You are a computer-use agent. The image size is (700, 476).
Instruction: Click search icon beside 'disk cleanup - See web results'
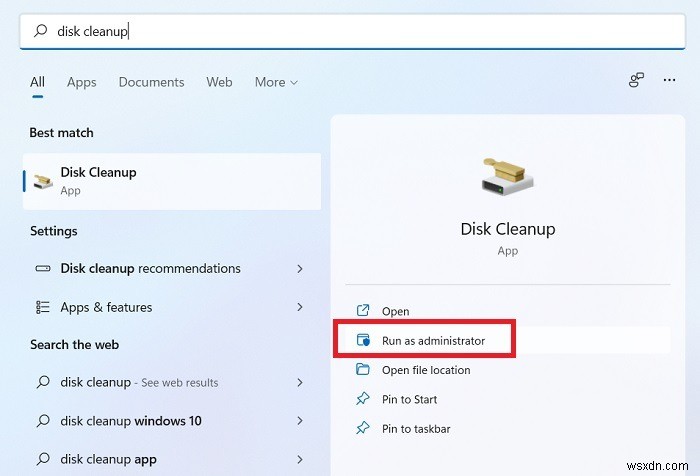pyautogui.click(x=43, y=382)
